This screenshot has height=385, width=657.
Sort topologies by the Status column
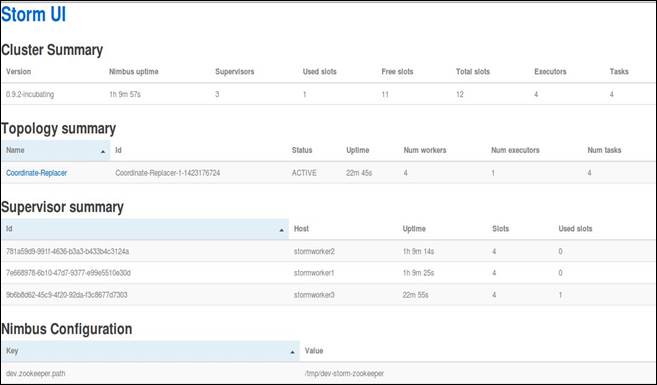[x=302, y=150]
